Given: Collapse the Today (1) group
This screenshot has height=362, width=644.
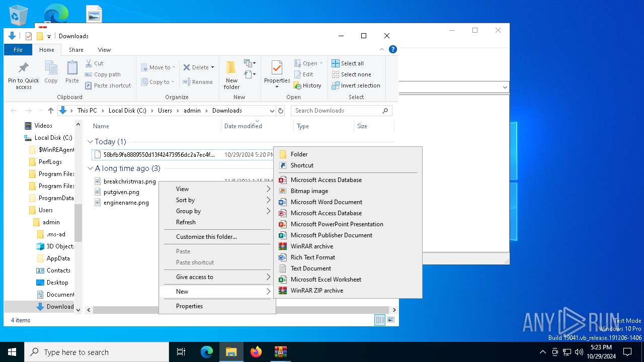Looking at the screenshot, I should pos(91,142).
